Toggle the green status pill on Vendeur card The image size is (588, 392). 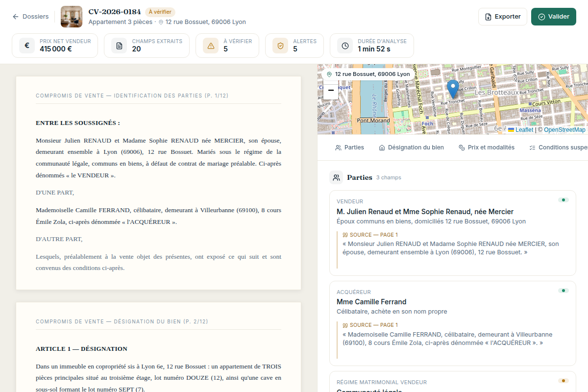(x=563, y=200)
